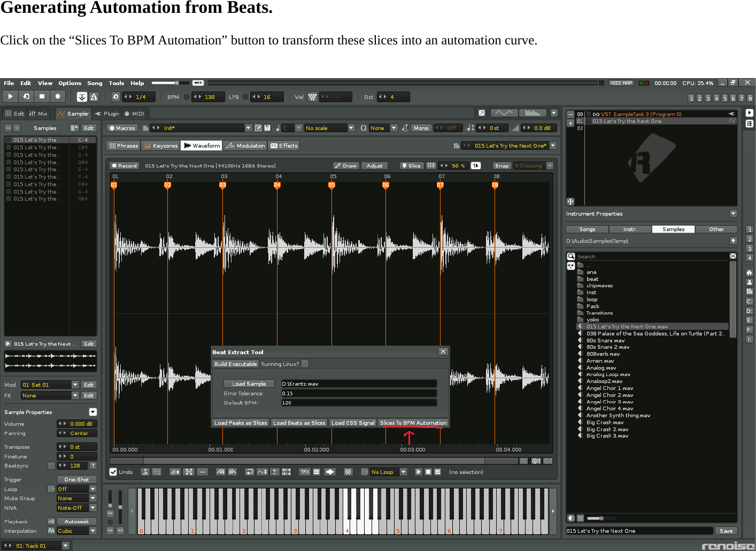Click Load Sample in the Beat Extract Tool
Screen dimensions: 756x551
(x=249, y=383)
